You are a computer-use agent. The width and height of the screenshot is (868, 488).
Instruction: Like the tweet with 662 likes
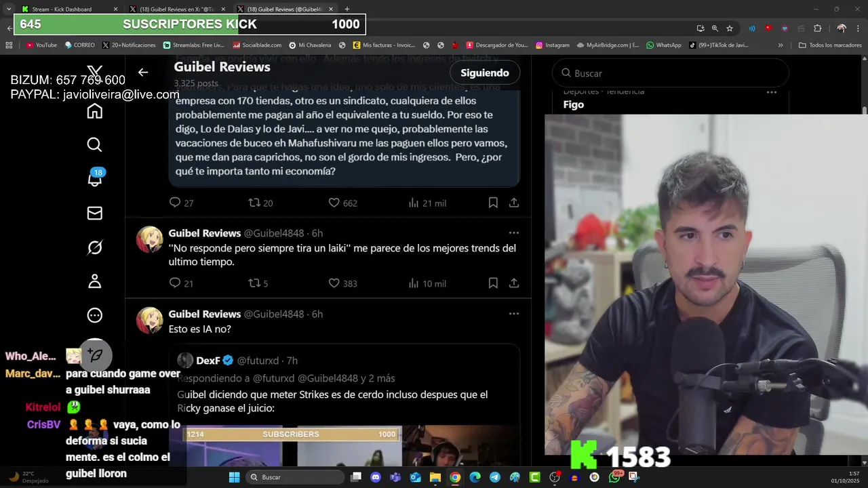342,203
